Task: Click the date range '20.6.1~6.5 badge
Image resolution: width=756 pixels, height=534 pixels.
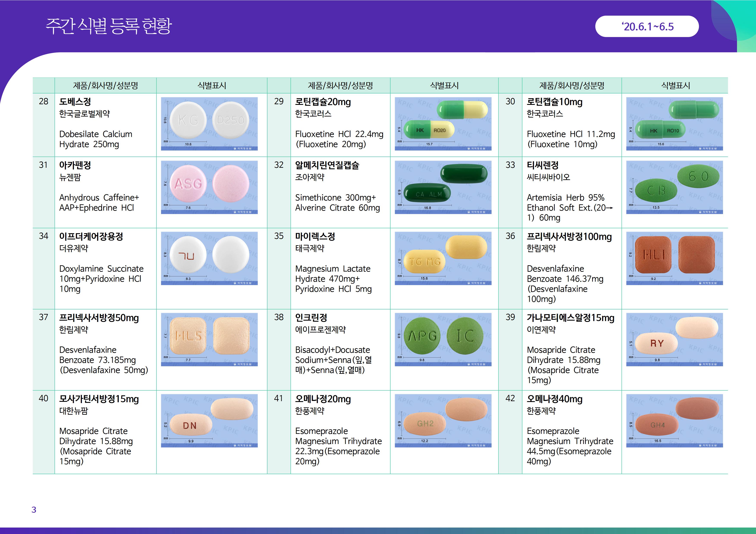Action: (647, 26)
